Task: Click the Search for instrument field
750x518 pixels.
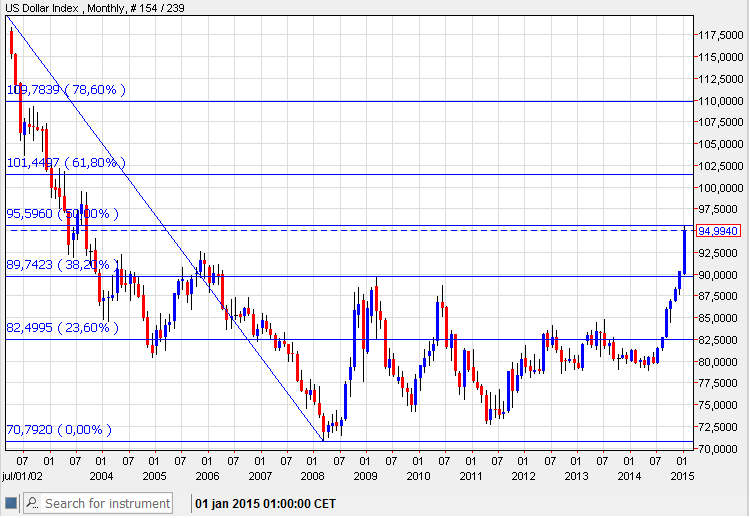Action: click(107, 503)
